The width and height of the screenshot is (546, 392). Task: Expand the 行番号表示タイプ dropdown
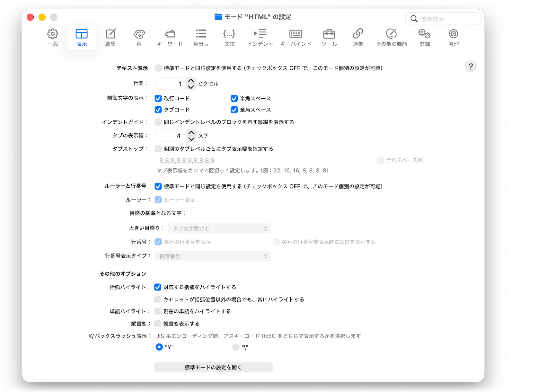click(x=213, y=256)
